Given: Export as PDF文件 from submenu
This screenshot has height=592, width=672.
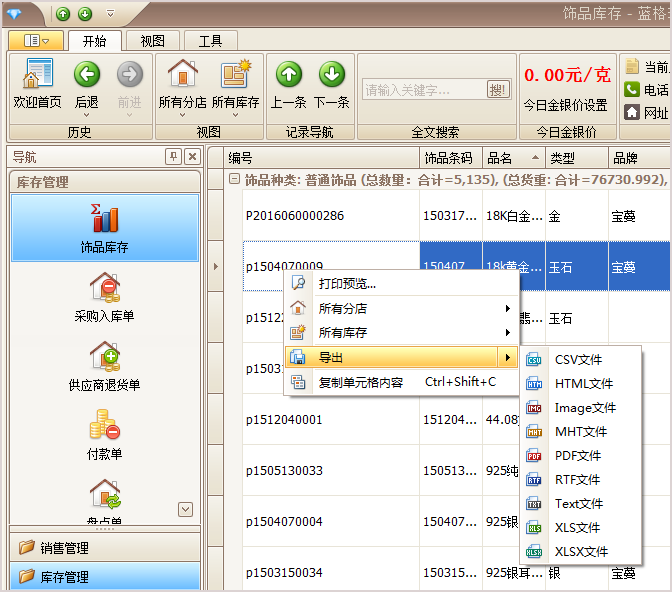Looking at the screenshot, I should 577,456.
